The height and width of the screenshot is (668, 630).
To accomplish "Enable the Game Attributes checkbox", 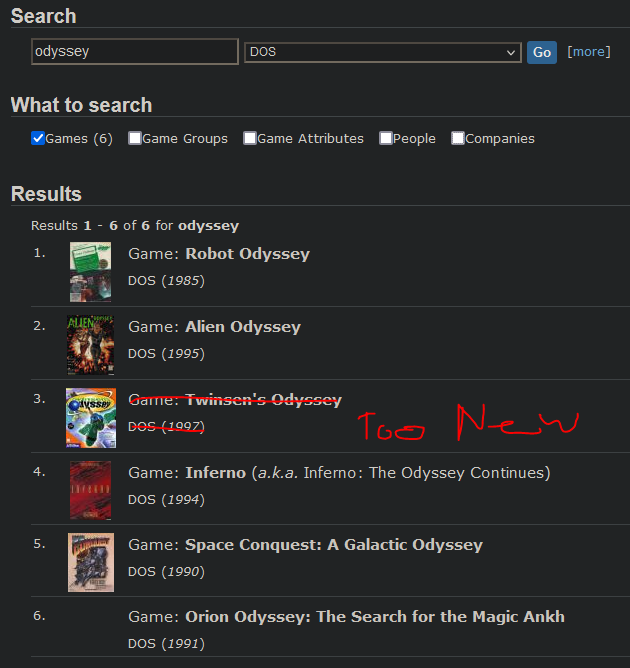I will pos(250,138).
